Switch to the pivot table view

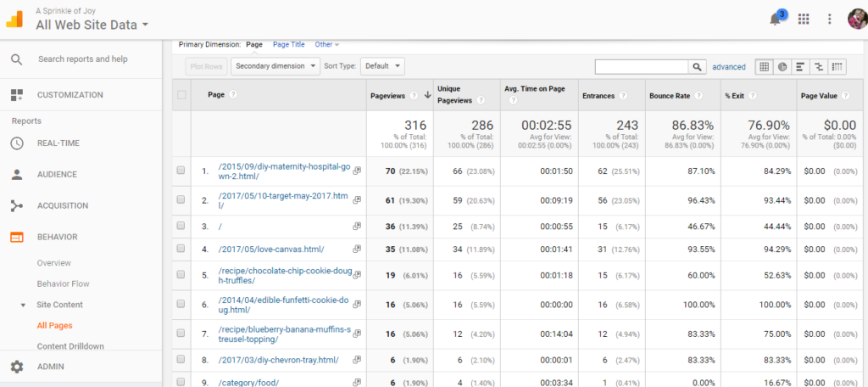click(837, 66)
